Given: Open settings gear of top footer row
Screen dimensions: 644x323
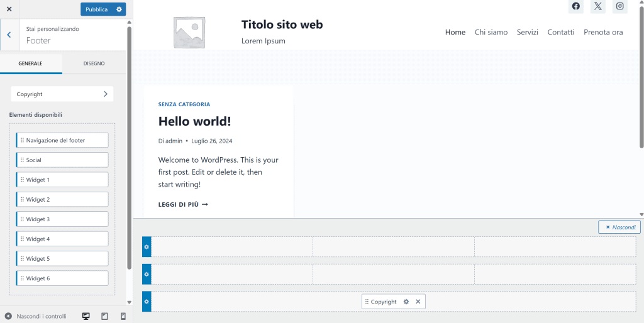Looking at the screenshot, I should tap(147, 247).
